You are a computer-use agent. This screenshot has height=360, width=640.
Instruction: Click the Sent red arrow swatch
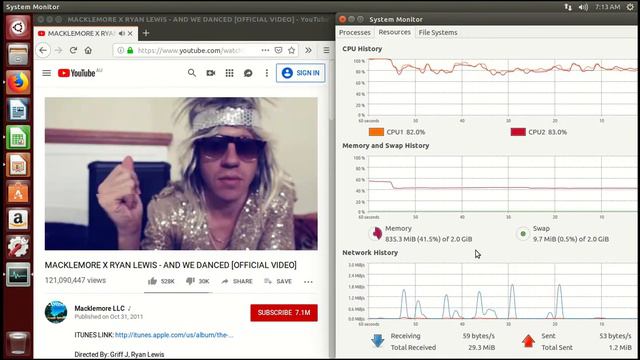(x=528, y=341)
